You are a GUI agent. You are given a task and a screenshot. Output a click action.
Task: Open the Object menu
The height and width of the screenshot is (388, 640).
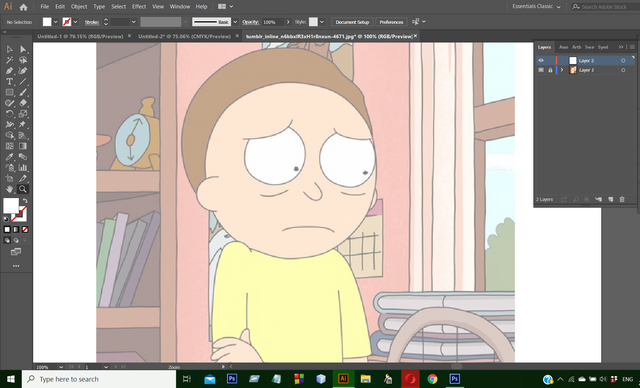(x=79, y=7)
